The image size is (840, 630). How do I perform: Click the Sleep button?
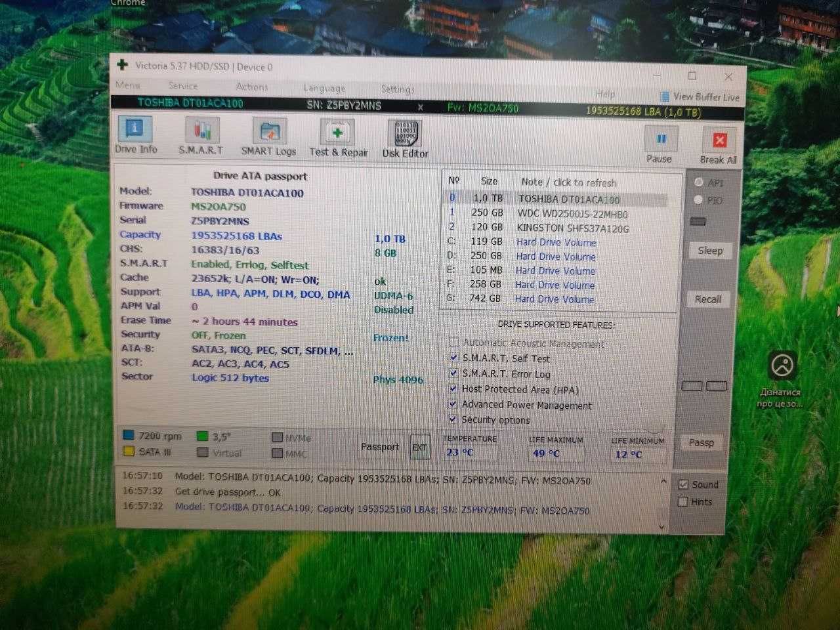(x=709, y=251)
